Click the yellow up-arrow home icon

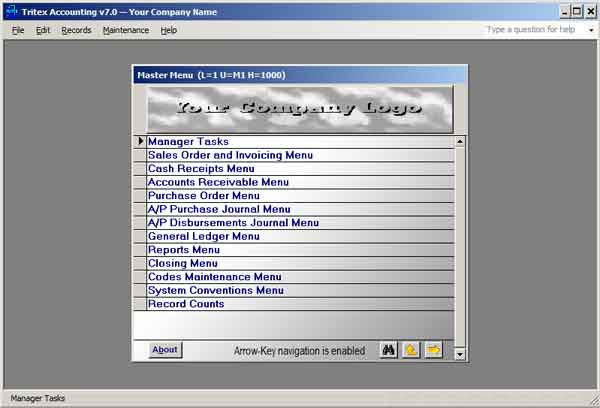[411, 350]
